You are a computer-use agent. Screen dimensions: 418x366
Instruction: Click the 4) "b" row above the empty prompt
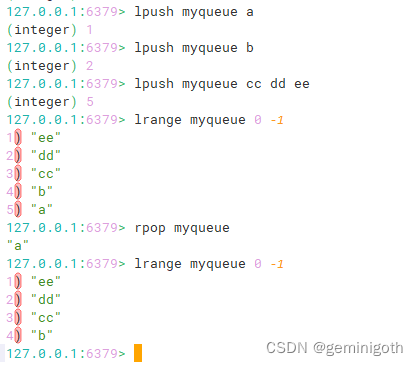30,336
